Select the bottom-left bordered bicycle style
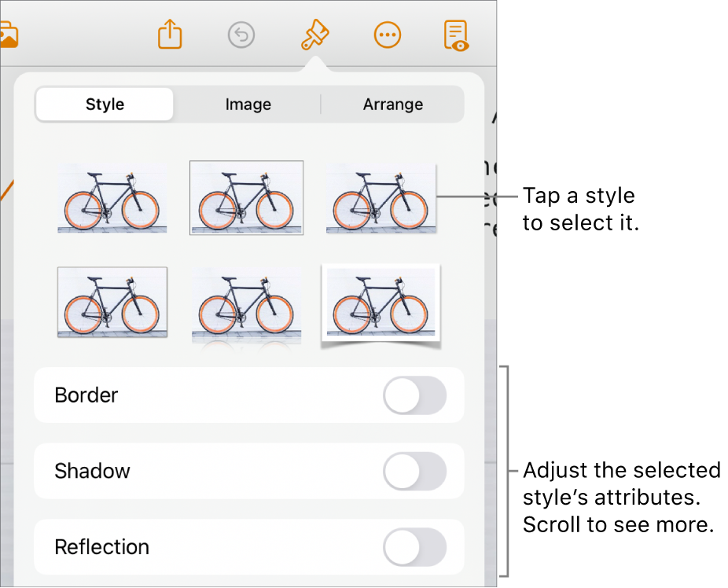 pos(112,303)
